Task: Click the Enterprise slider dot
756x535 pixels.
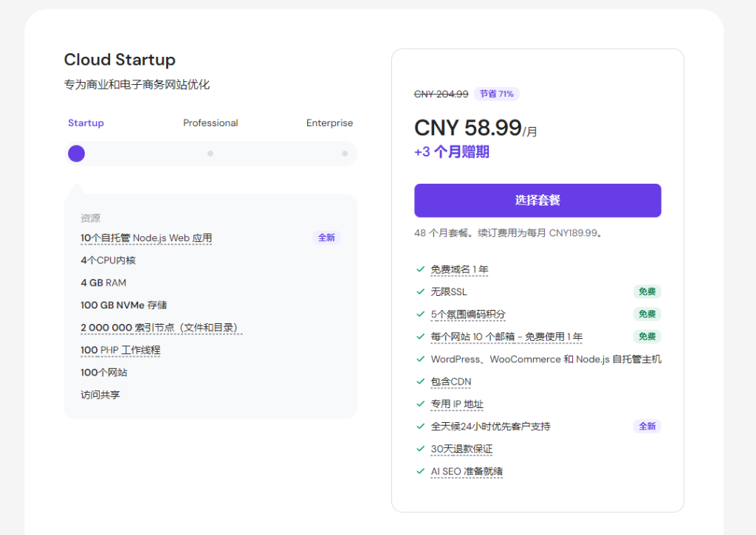Action: 345,153
